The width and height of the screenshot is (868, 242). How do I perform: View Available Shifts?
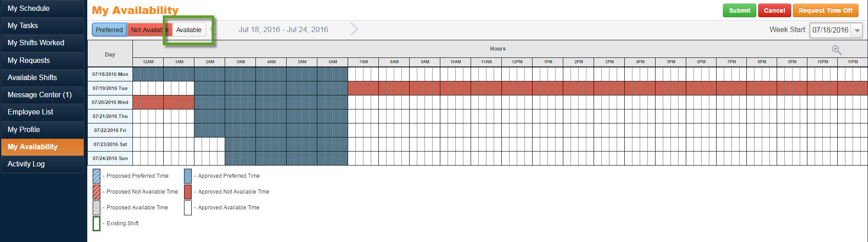coord(42,78)
